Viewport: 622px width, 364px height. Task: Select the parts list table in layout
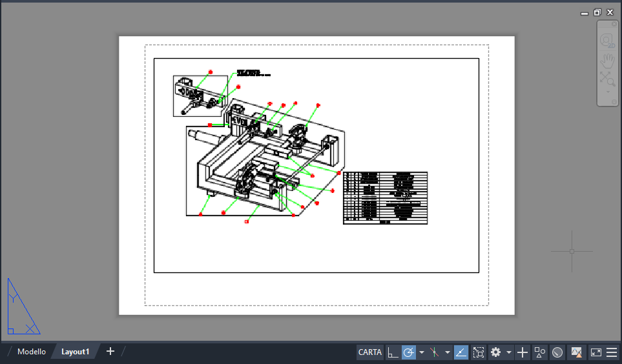point(385,198)
